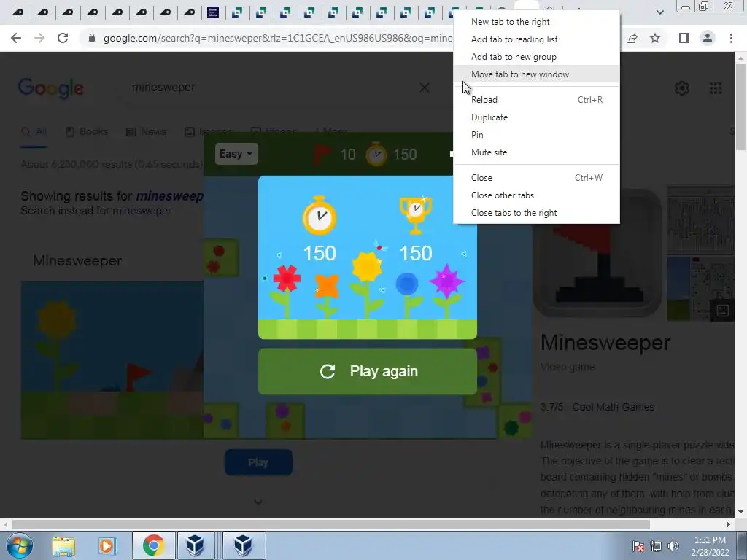This screenshot has height=560, width=747.
Task: Select Close in the tab context menu
Action: click(536, 178)
